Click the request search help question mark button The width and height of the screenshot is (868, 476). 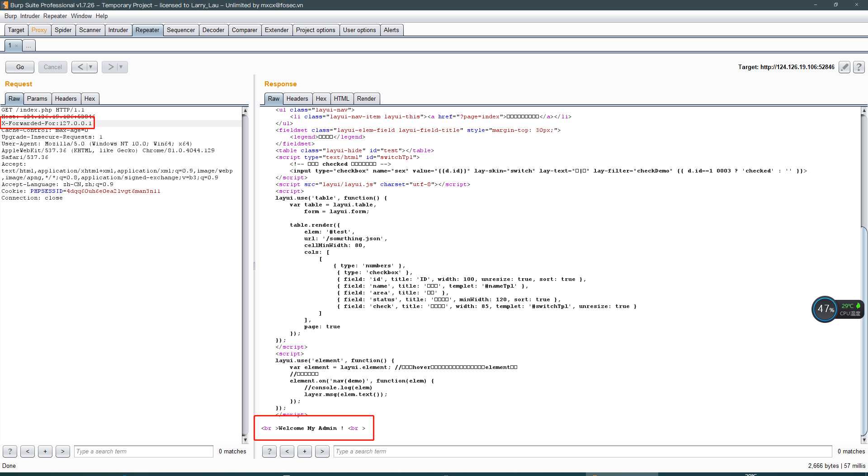pos(10,451)
